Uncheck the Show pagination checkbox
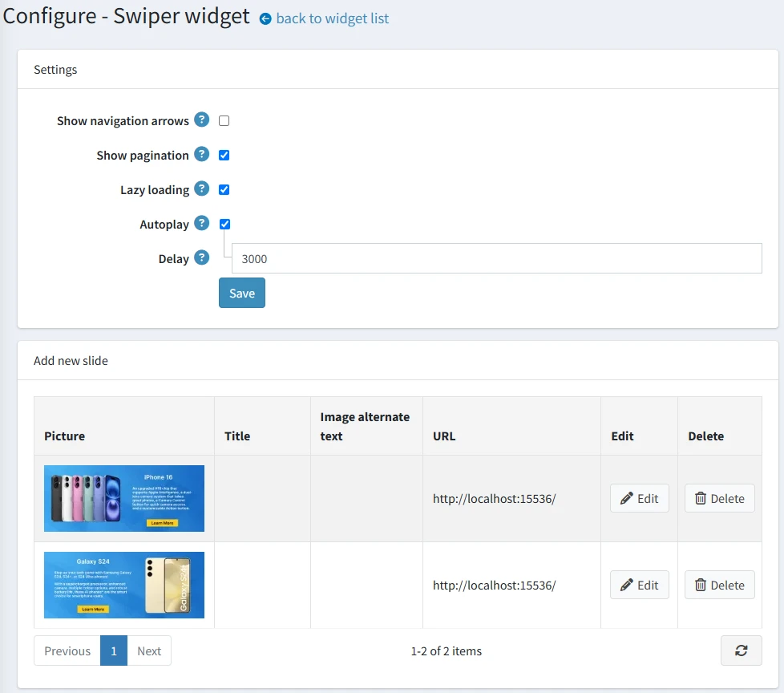 pos(224,155)
